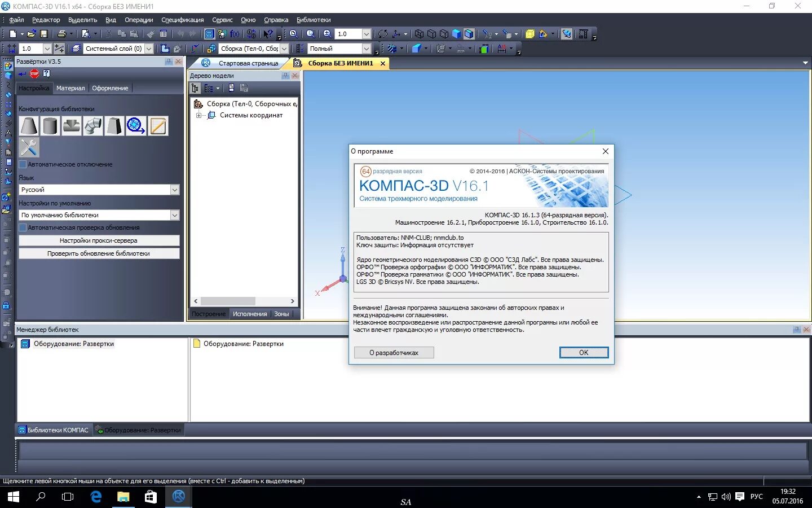
Task: Open the По умолчанию библиотеки dropdown
Action: click(175, 215)
